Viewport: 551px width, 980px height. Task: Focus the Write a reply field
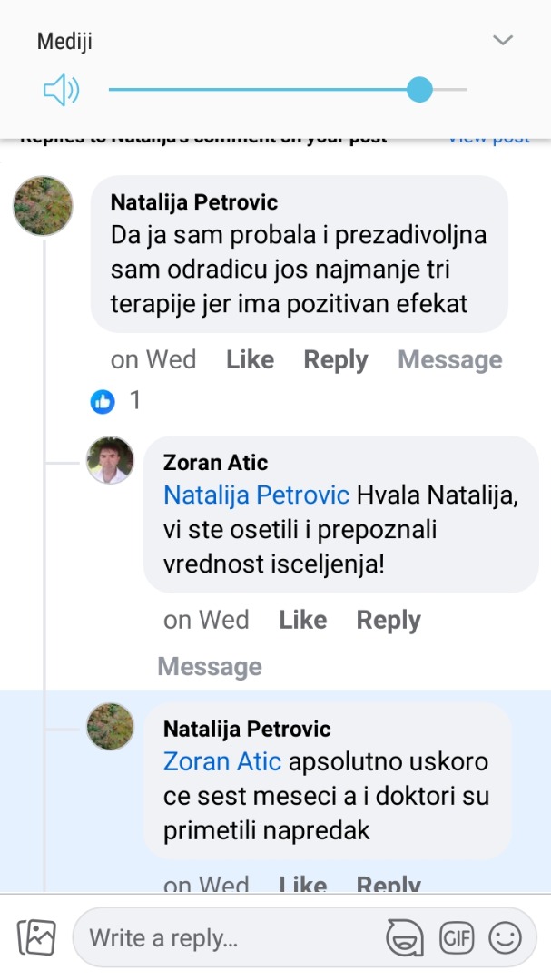point(227,937)
